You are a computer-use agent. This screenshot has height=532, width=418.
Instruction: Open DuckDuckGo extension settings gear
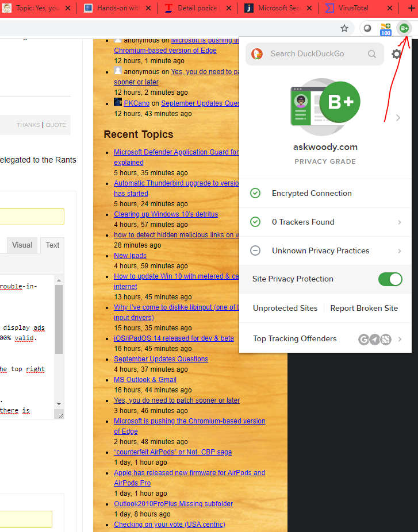(x=397, y=54)
